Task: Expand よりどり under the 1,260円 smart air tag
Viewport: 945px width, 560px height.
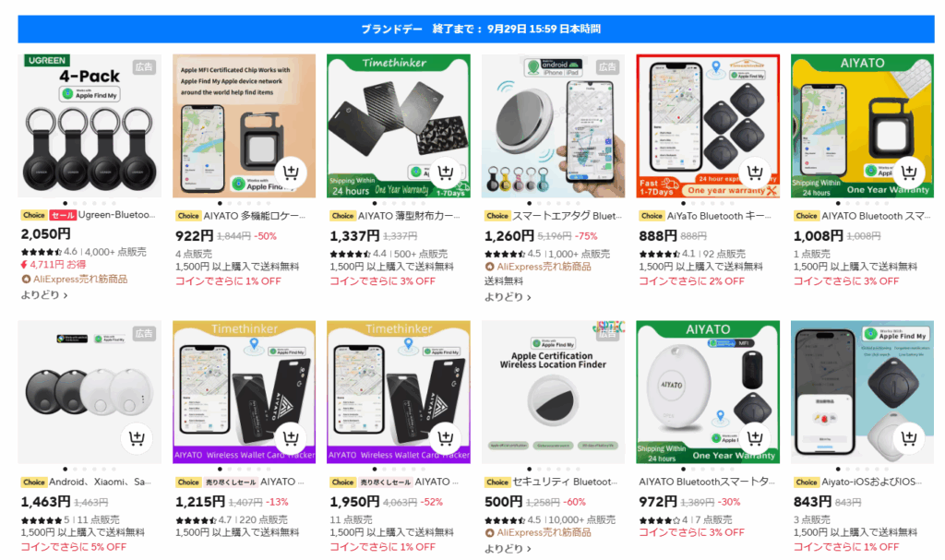Action: click(x=508, y=296)
